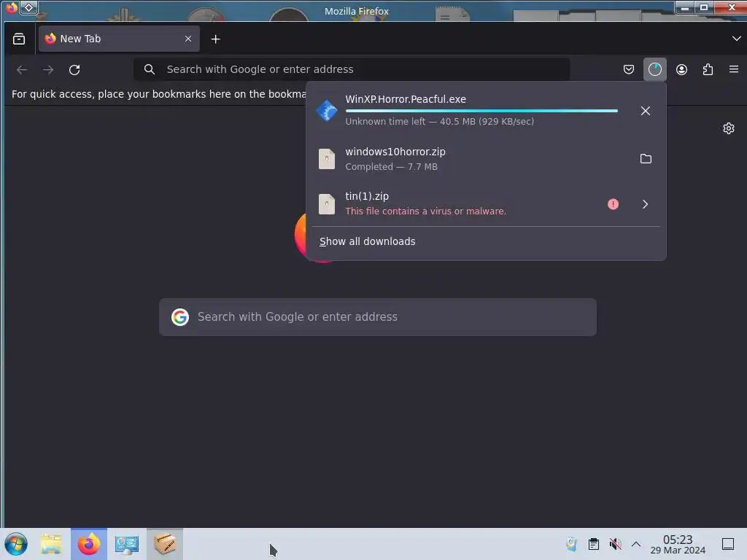This screenshot has height=560, width=747.
Task: Reload the current page
Action: point(74,69)
